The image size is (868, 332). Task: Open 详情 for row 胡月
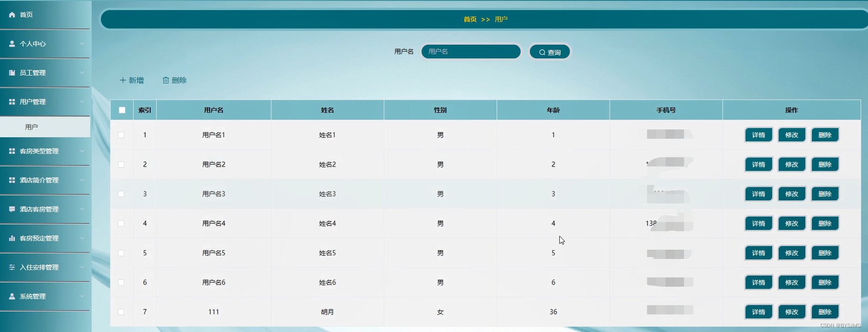tap(758, 312)
